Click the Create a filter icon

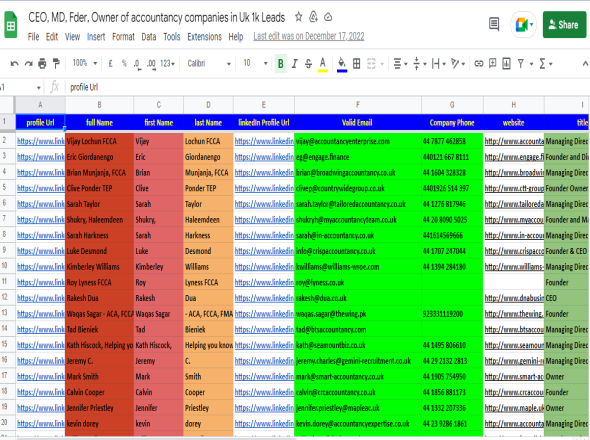pos(521,64)
